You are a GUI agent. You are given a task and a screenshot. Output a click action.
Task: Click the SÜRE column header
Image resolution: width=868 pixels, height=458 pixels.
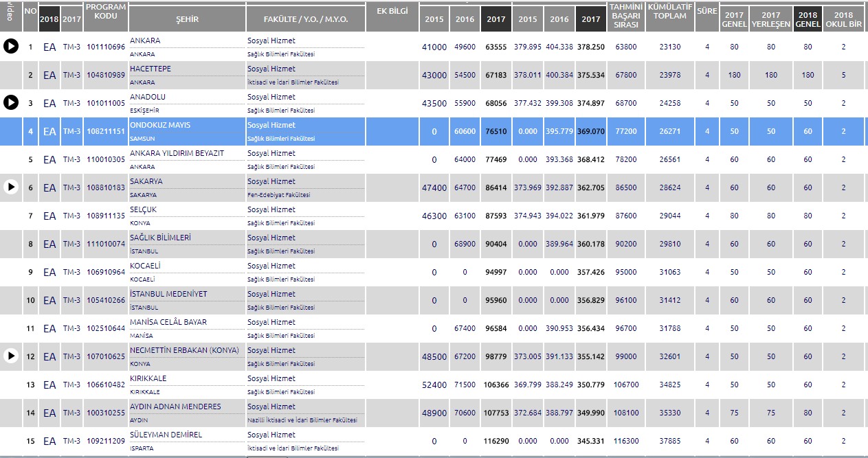tap(706, 12)
